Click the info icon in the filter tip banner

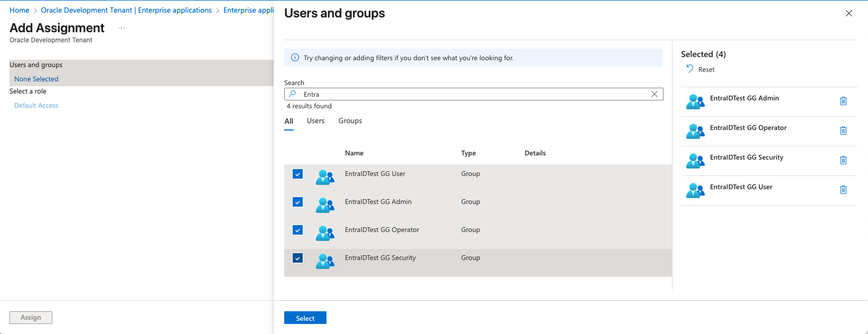tap(295, 58)
